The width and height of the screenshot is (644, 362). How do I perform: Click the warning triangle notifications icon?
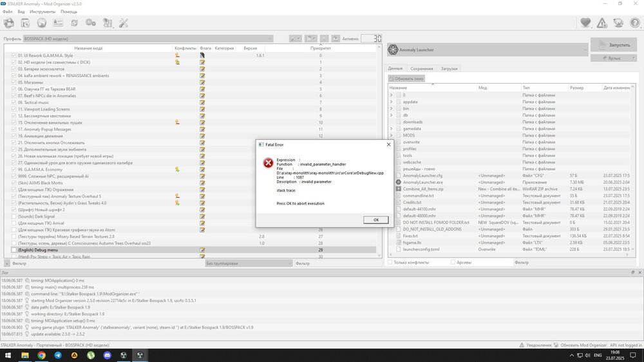pyautogui.click(x=601, y=23)
